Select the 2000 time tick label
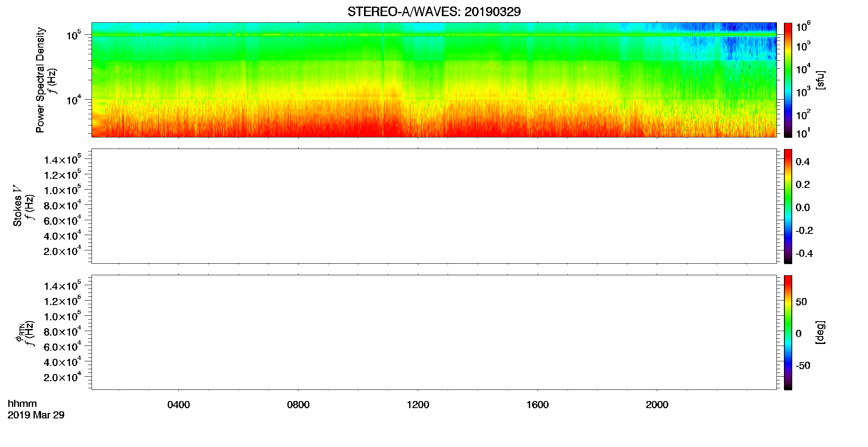The image size is (868, 447). (x=657, y=405)
